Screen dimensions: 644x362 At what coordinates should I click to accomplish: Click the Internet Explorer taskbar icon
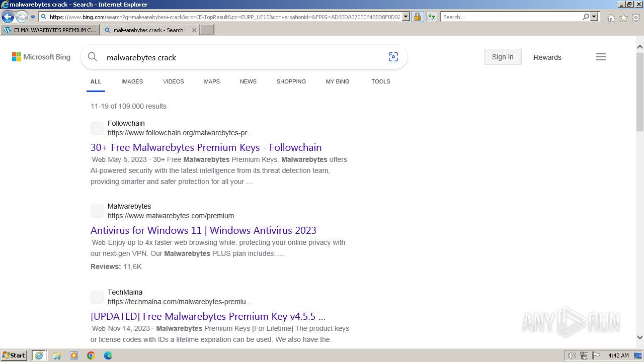(39, 355)
